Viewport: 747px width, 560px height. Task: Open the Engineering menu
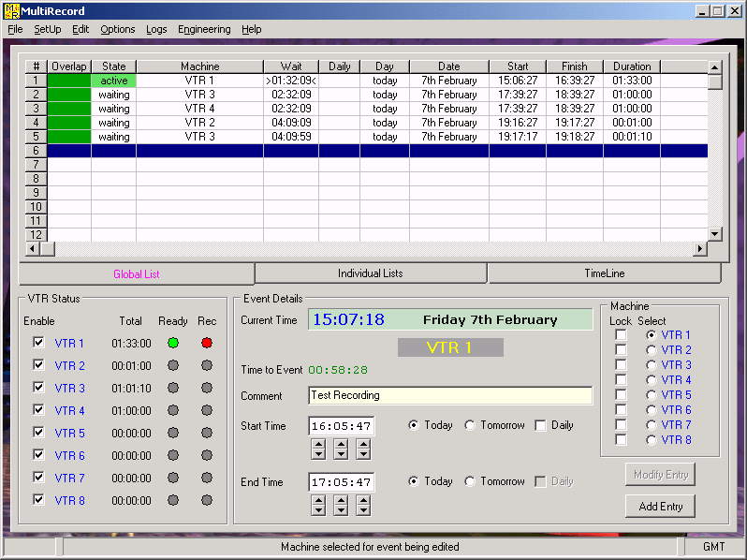coord(204,29)
